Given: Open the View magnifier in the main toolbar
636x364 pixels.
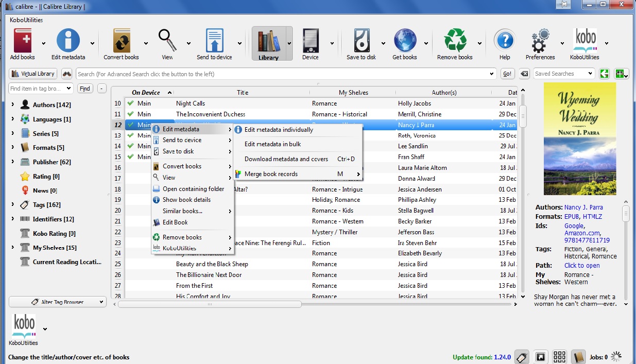Looking at the screenshot, I should [167, 41].
